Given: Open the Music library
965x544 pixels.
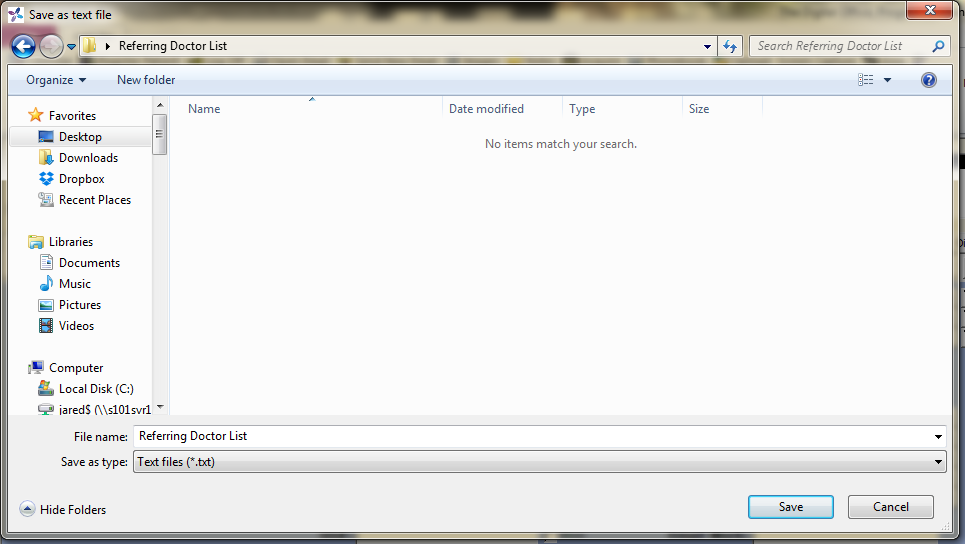Looking at the screenshot, I should coord(74,284).
